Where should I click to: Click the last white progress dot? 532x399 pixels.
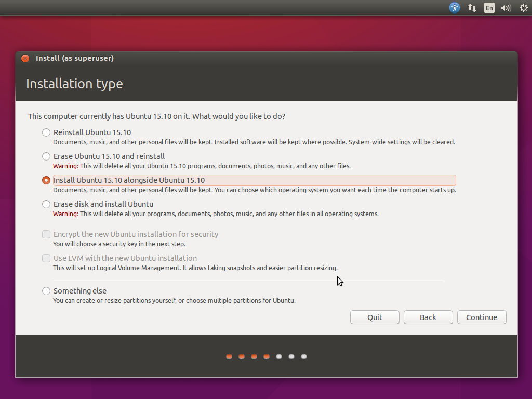pyautogui.click(x=304, y=357)
